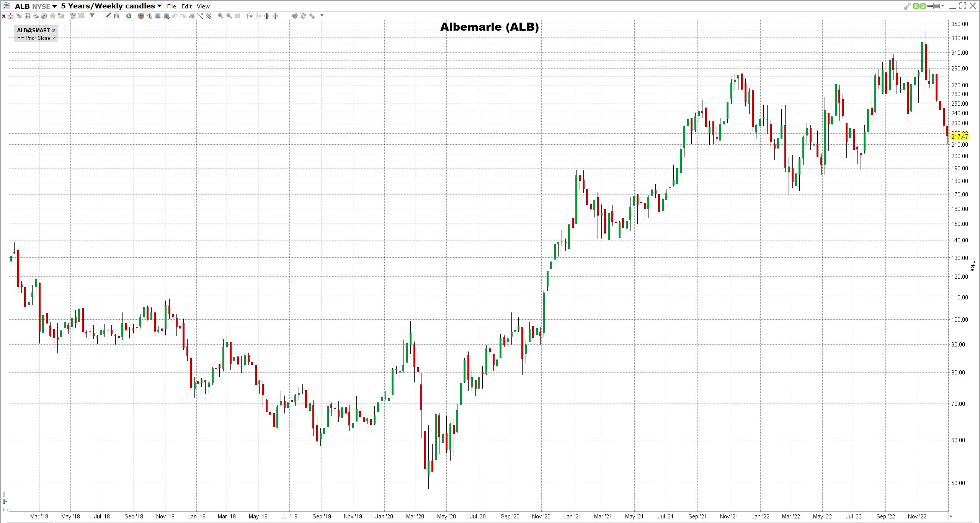The height and width of the screenshot is (523, 980).
Task: Click the ALB@SMART blue circle button
Action: pyautogui.click(x=53, y=30)
